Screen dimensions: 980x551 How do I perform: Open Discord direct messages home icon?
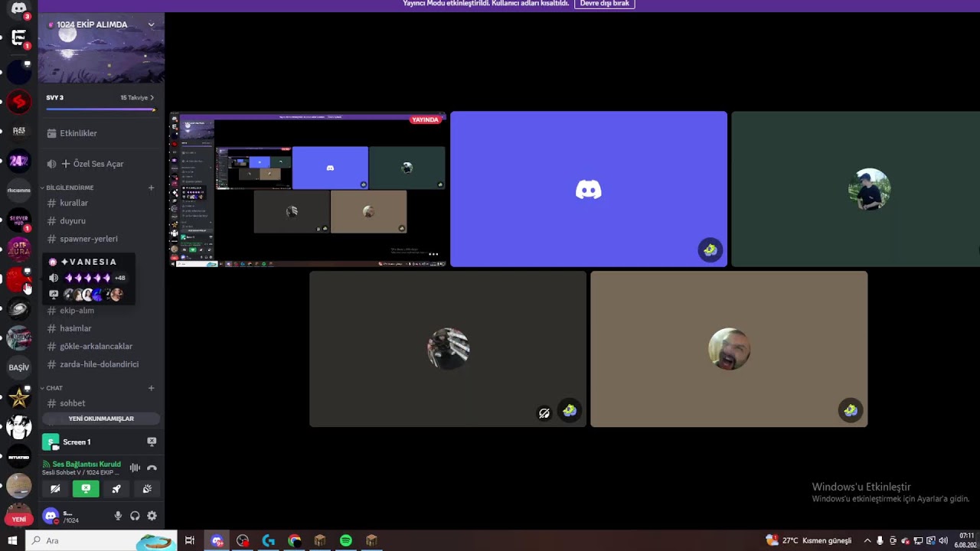click(x=19, y=8)
